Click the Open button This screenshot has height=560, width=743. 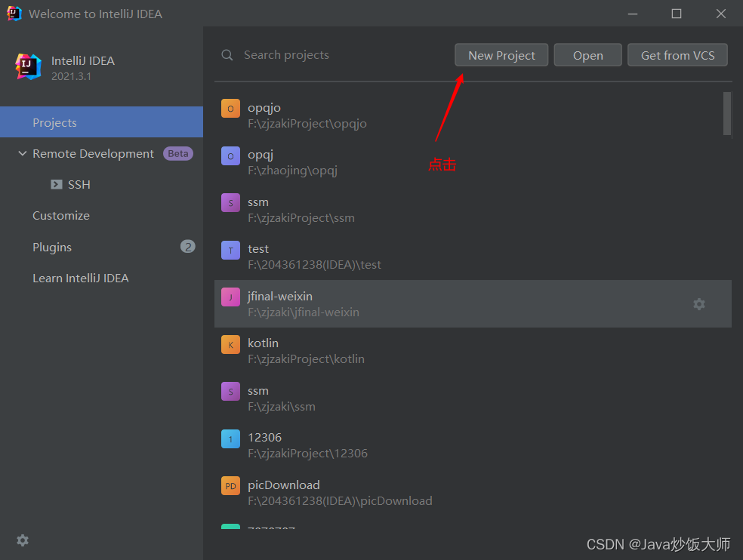tap(587, 55)
